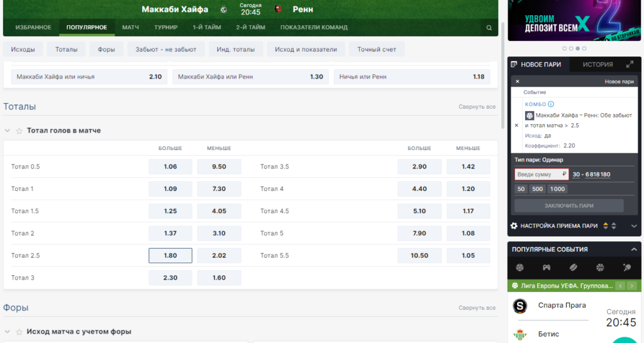Open the 1-й тайм tab

tap(207, 28)
